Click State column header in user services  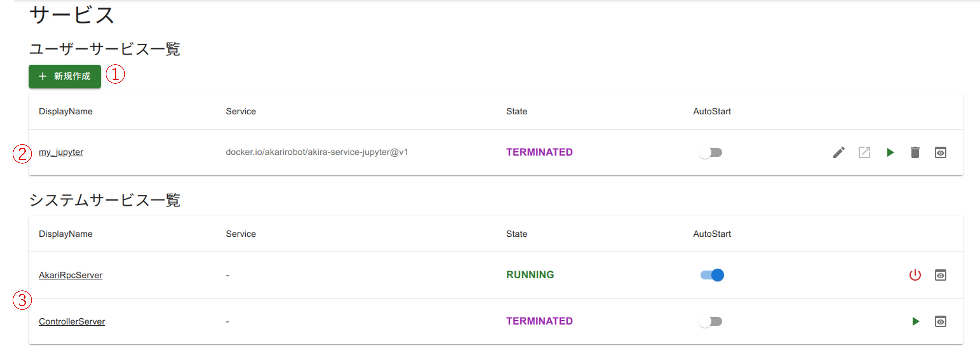[x=516, y=112]
